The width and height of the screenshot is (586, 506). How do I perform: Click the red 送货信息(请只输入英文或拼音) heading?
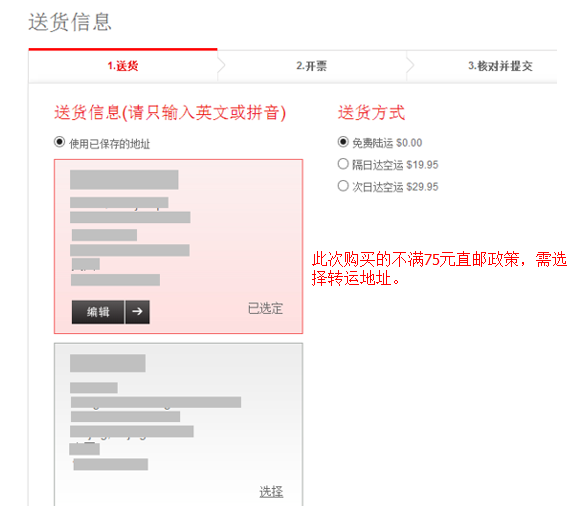click(170, 112)
